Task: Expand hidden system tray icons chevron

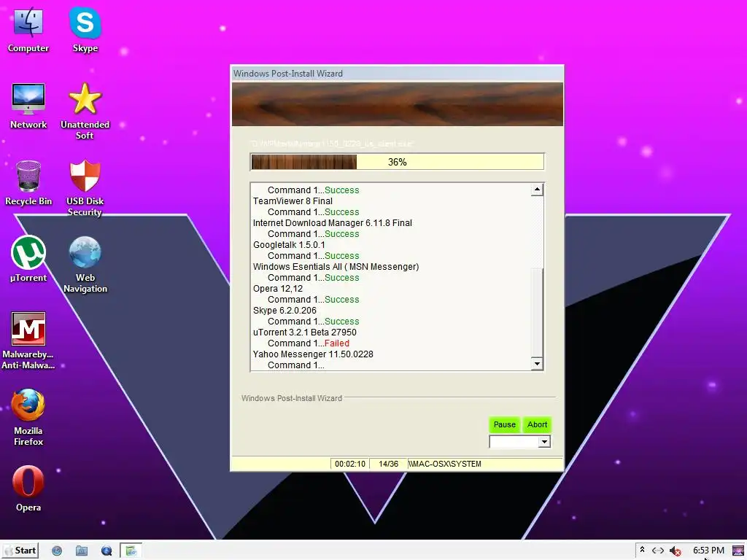Action: [642, 550]
